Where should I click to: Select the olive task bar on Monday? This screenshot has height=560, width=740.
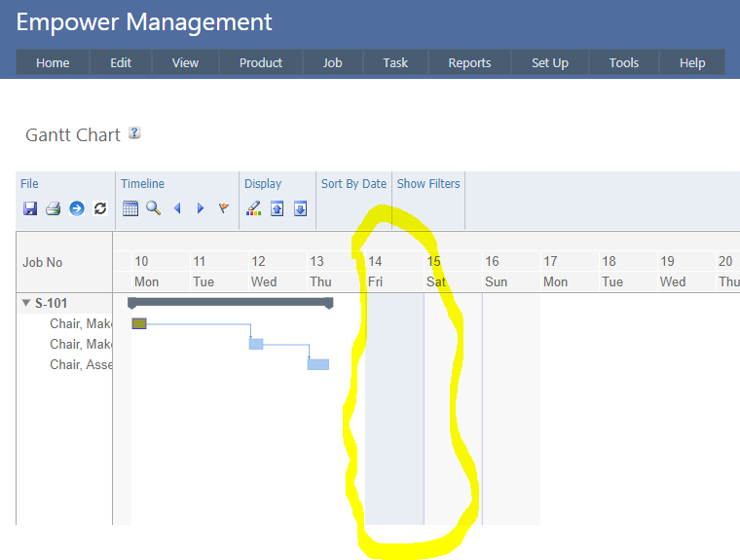(139, 323)
